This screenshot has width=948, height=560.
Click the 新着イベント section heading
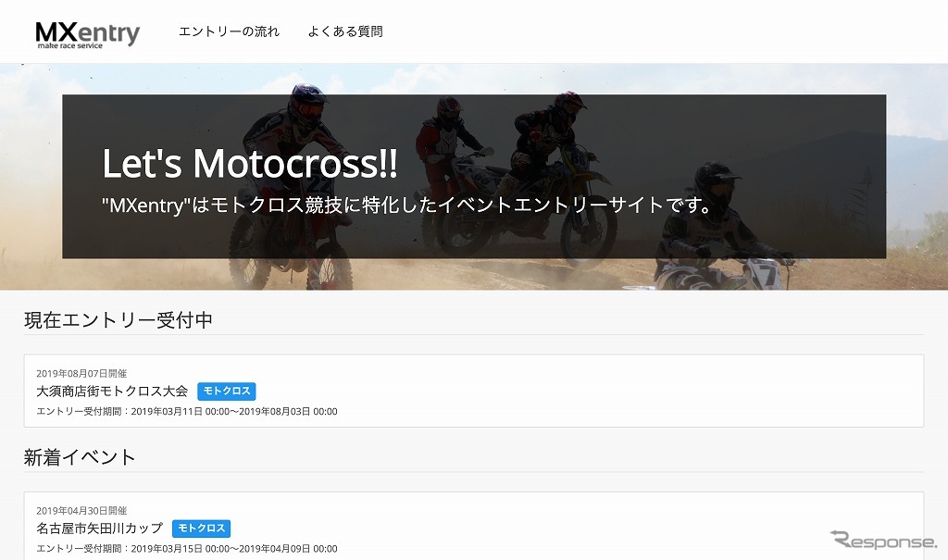coord(80,457)
